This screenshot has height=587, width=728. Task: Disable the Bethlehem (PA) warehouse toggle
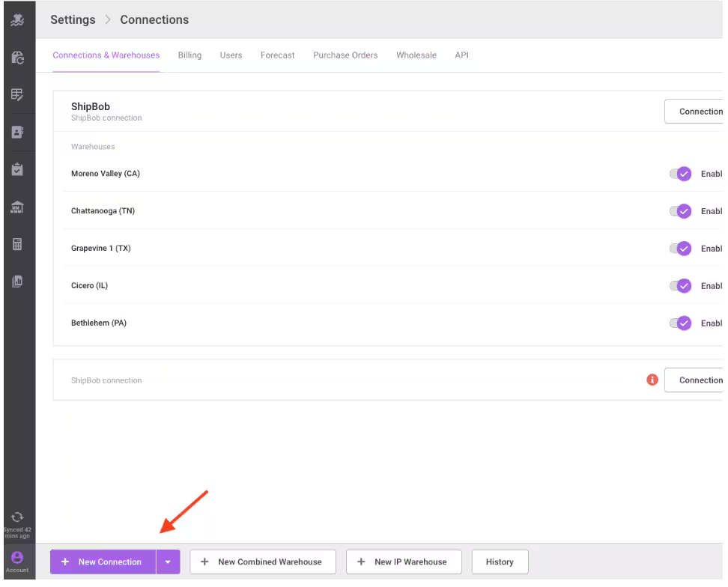[680, 323]
